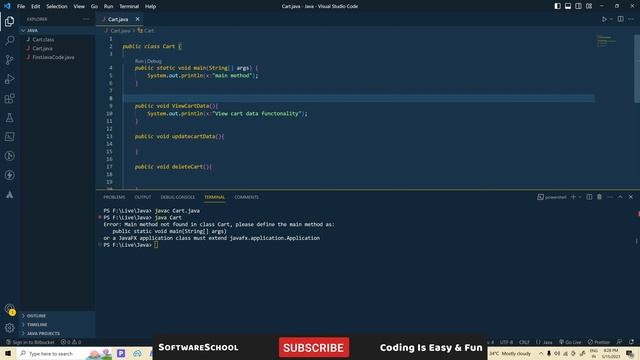
Task: Switch to the Comments tab
Action: [246, 197]
